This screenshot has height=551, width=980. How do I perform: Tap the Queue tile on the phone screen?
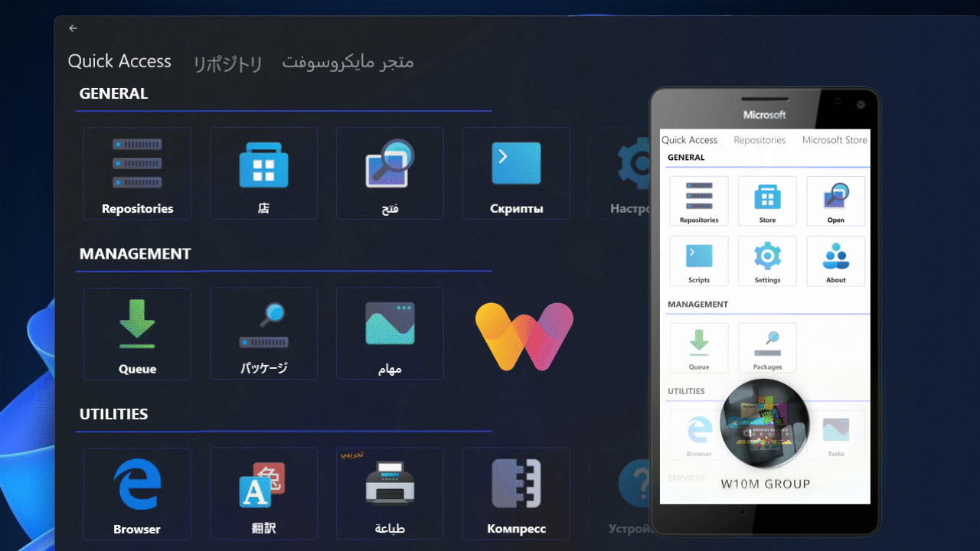(x=699, y=348)
